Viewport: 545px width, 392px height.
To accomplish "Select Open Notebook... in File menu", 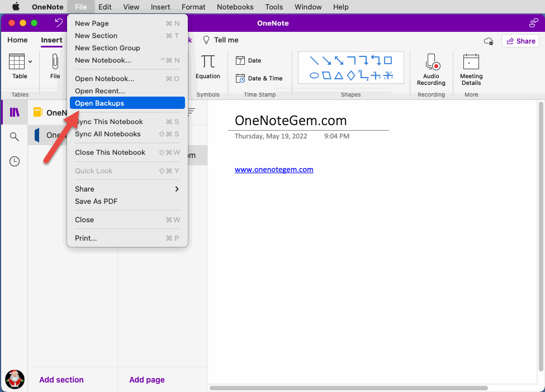I will coord(127,79).
